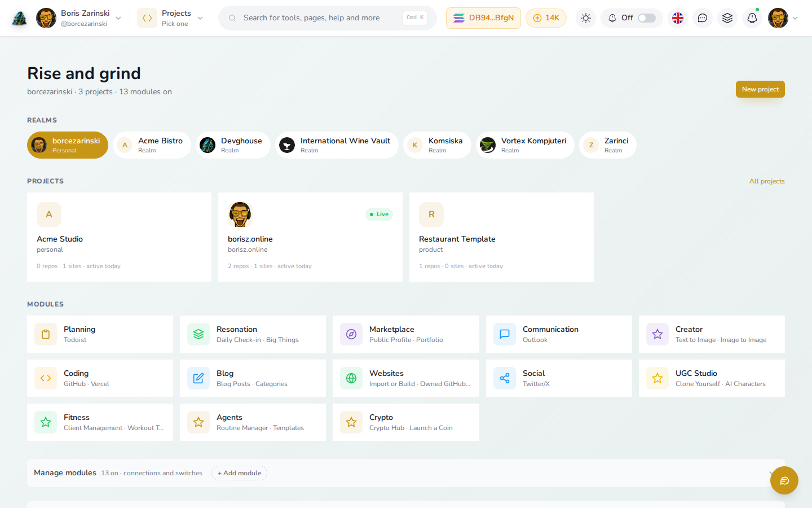This screenshot has width=812, height=508.
Task: Click the Live status badge on borisz.online
Action: [379, 214]
